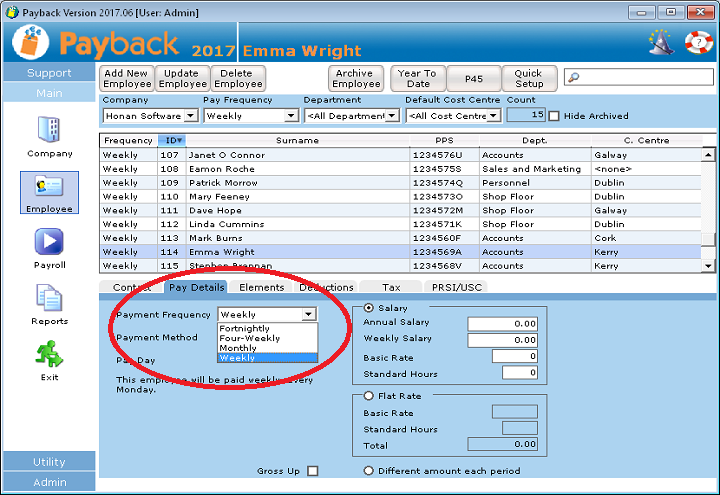Select the Flat Rate radio button
The image size is (720, 495).
click(x=369, y=396)
